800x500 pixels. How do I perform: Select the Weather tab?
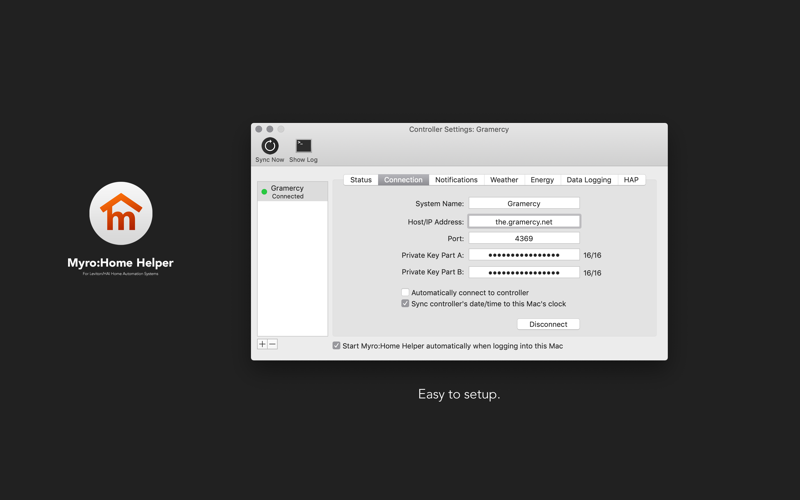tap(504, 180)
